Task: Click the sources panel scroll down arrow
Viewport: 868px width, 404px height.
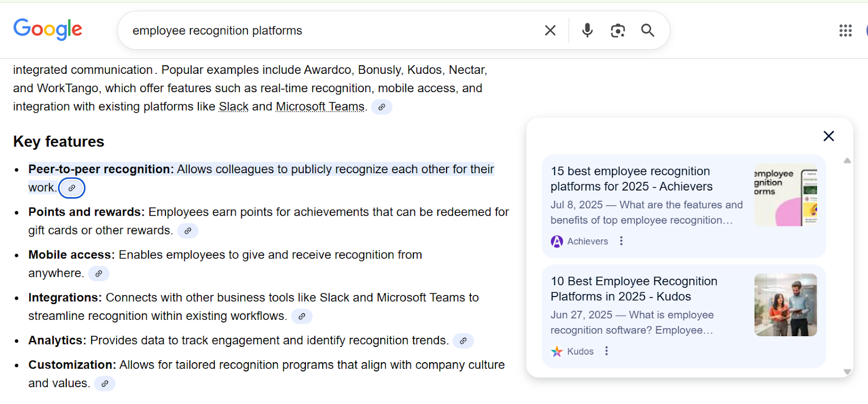Action: [x=847, y=372]
